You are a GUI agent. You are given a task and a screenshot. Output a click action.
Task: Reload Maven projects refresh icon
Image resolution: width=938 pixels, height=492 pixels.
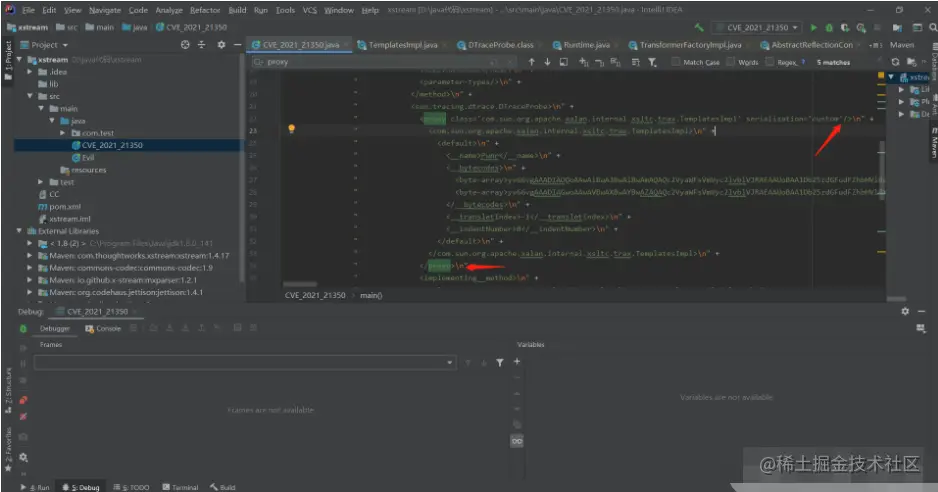click(895, 62)
